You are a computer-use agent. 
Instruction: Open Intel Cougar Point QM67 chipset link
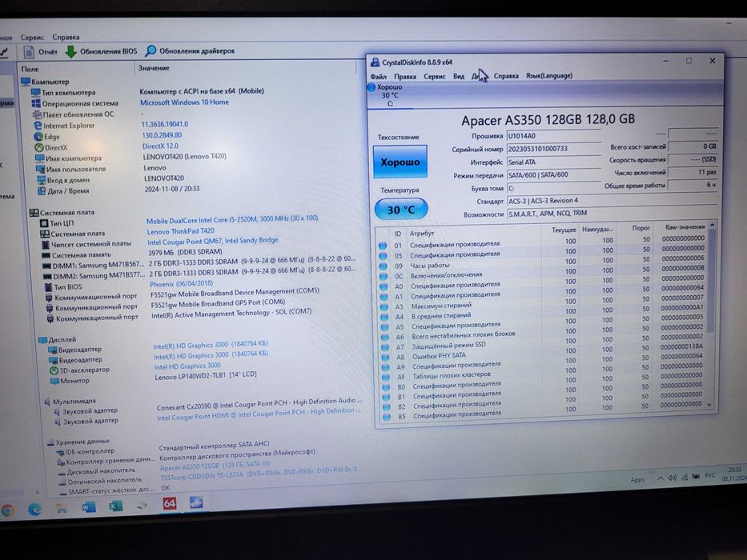(x=213, y=241)
